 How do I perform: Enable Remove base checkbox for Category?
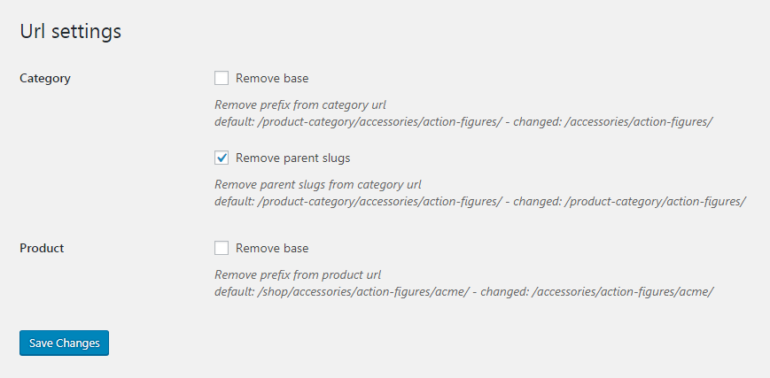pos(221,78)
